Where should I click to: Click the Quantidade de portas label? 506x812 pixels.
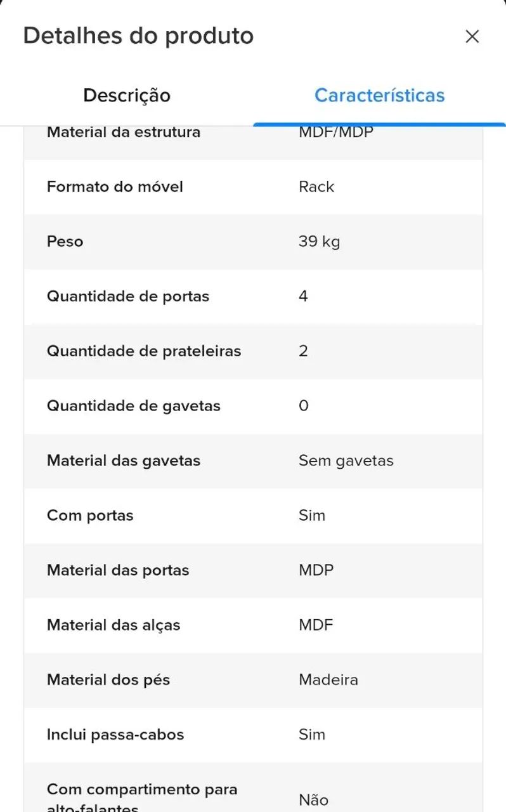(128, 296)
